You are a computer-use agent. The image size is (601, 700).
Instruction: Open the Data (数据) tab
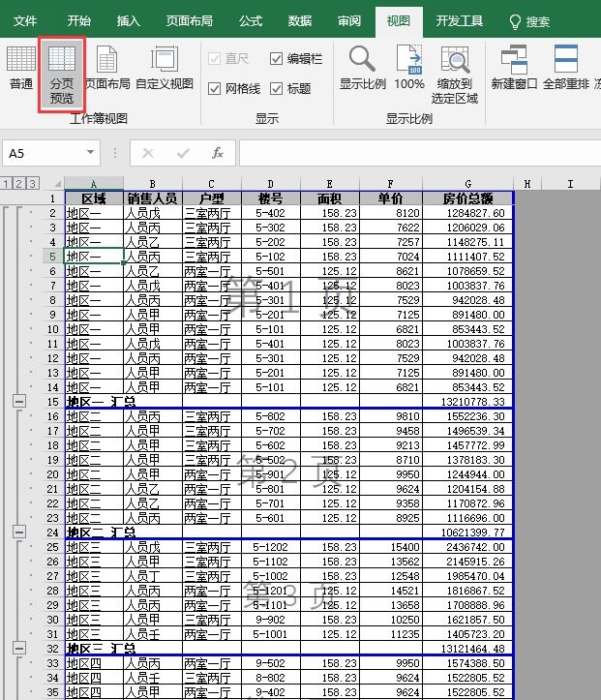coord(299,21)
